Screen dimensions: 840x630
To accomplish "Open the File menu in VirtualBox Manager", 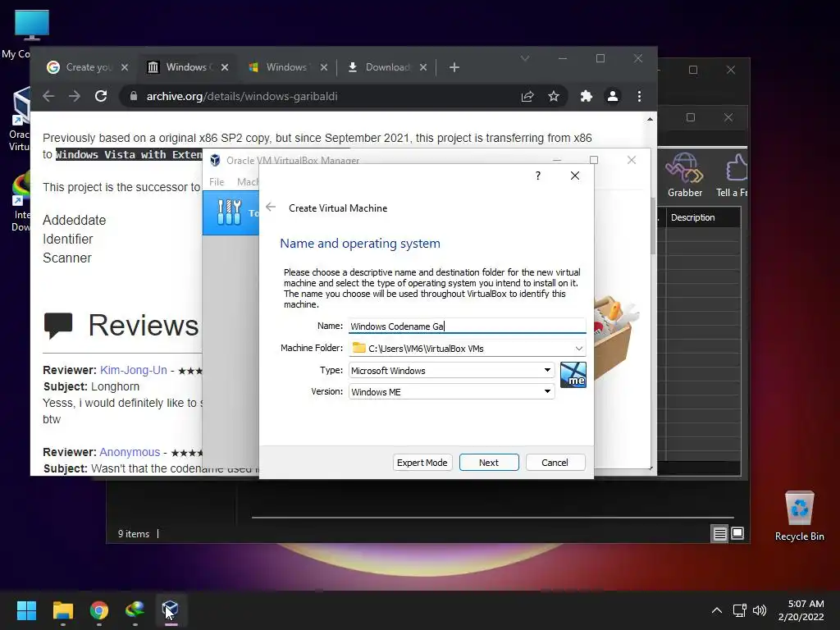I will click(x=217, y=181).
